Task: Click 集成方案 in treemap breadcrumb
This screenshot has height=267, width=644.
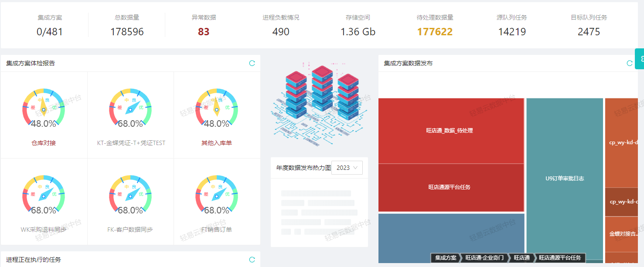Action: [x=446, y=258]
